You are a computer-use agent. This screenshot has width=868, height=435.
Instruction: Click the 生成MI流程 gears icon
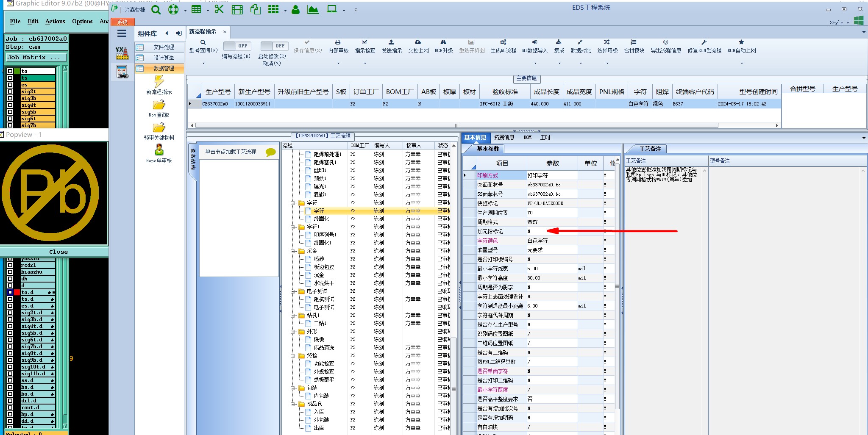tap(503, 42)
